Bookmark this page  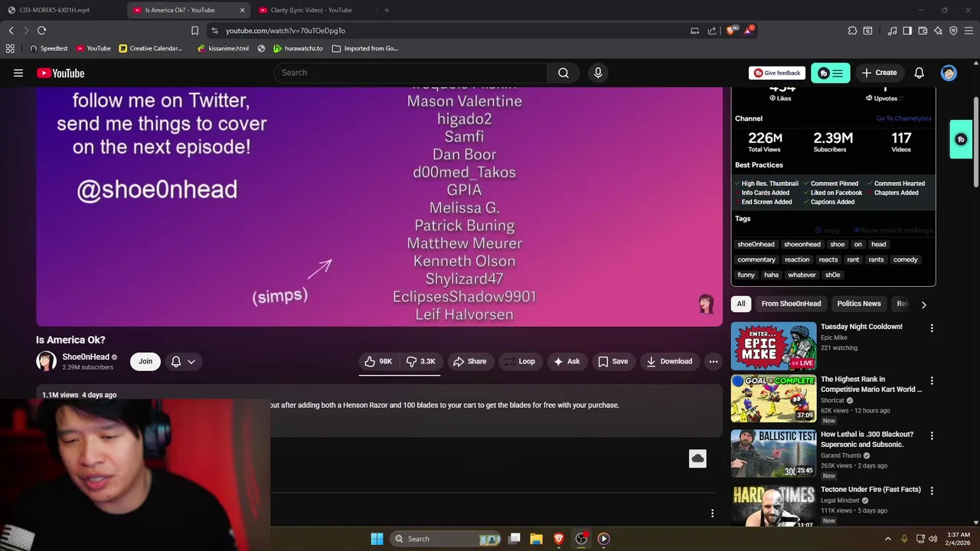coord(194,31)
